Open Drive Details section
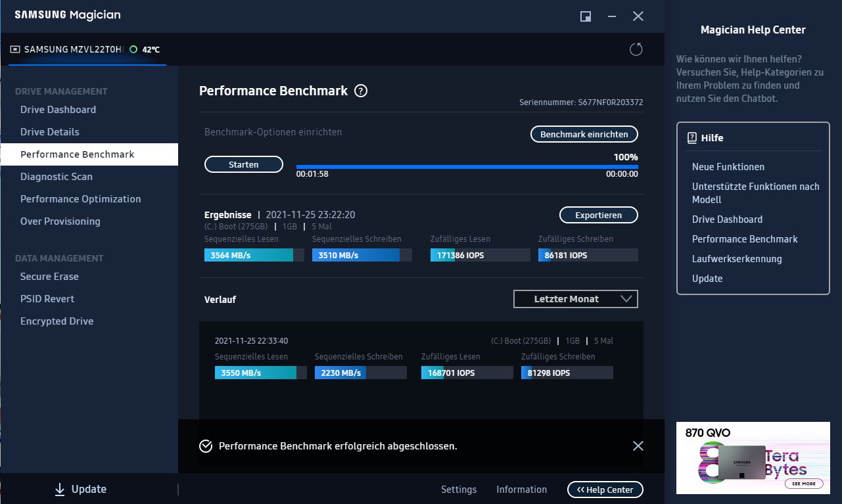This screenshot has width=842, height=504. click(50, 132)
